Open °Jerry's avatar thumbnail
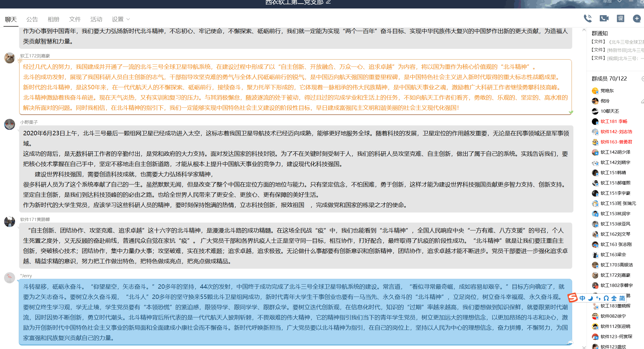 (x=9, y=278)
